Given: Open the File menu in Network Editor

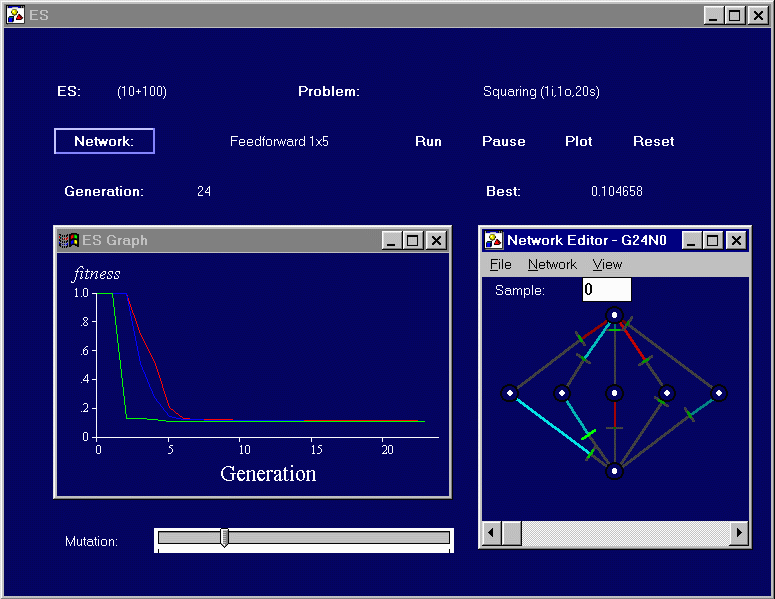Looking at the screenshot, I should point(500,265).
